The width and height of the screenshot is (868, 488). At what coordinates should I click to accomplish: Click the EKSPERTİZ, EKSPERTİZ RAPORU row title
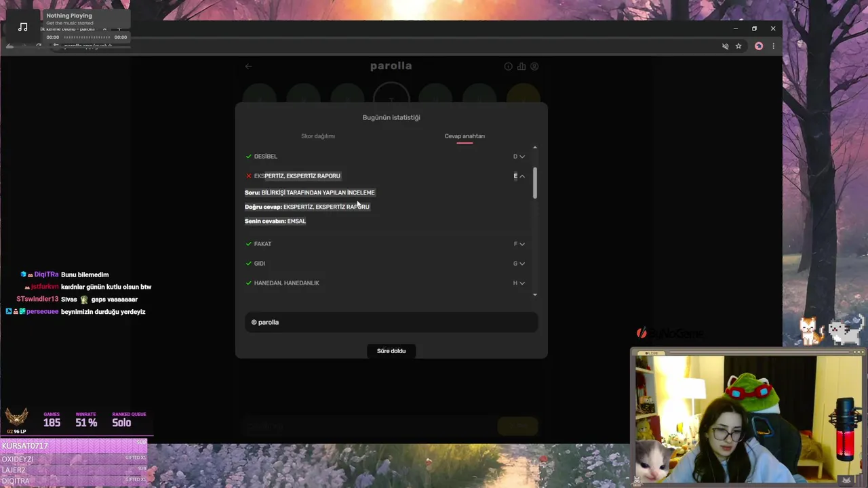(x=297, y=176)
